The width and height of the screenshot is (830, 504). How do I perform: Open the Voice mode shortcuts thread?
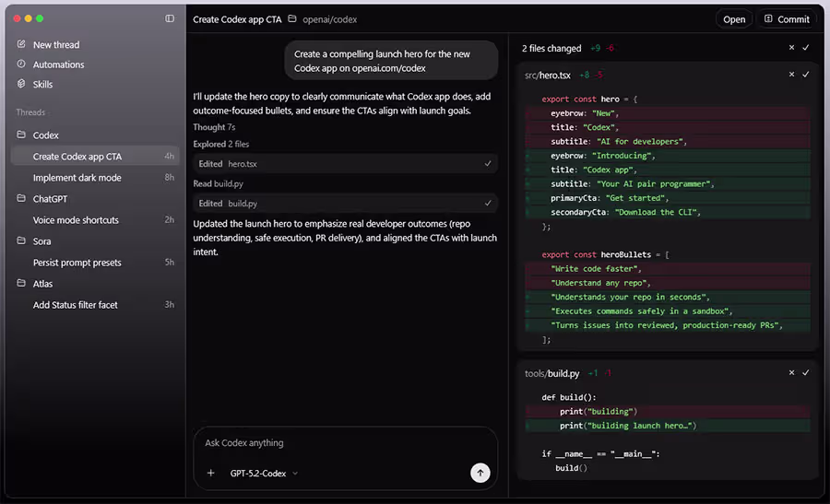(x=95, y=220)
